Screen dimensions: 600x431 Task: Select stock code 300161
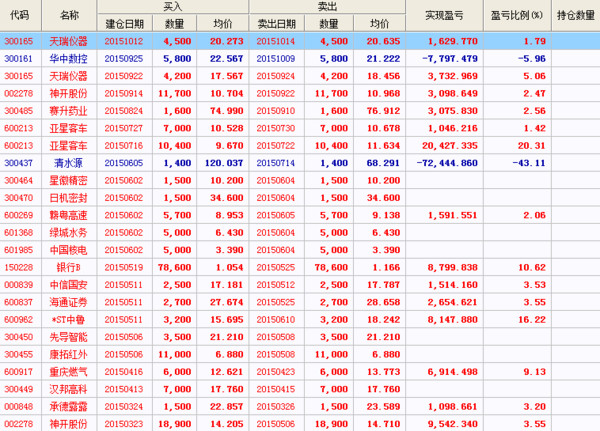pyautogui.click(x=18, y=59)
